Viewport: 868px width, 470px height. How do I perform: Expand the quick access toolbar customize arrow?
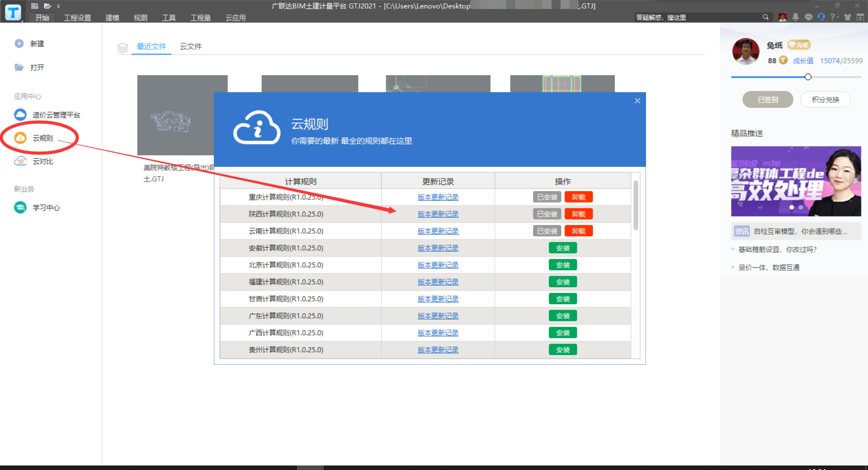point(58,6)
